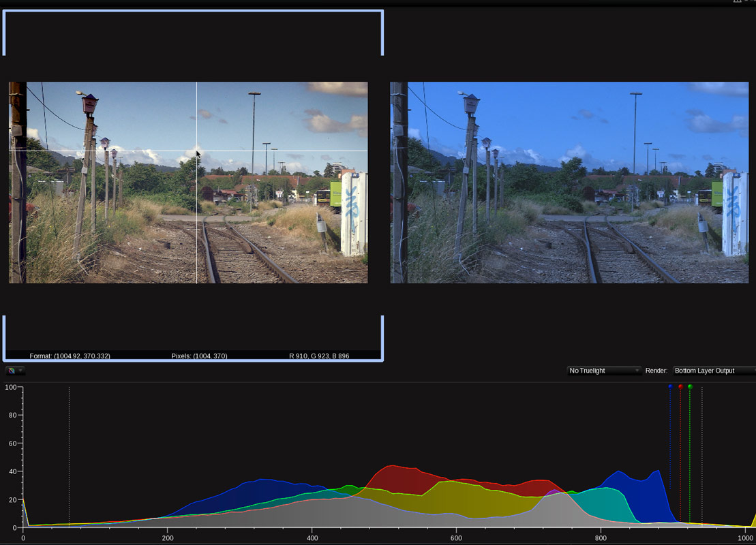This screenshot has width=756, height=545.
Task: Click the Pixels coordinates readout
Action: coord(199,356)
